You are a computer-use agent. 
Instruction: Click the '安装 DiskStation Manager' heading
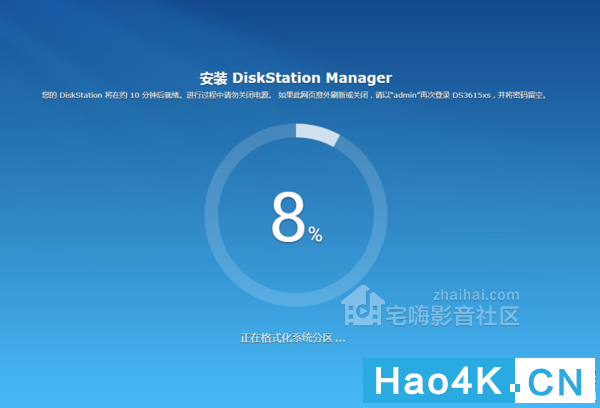coord(296,78)
